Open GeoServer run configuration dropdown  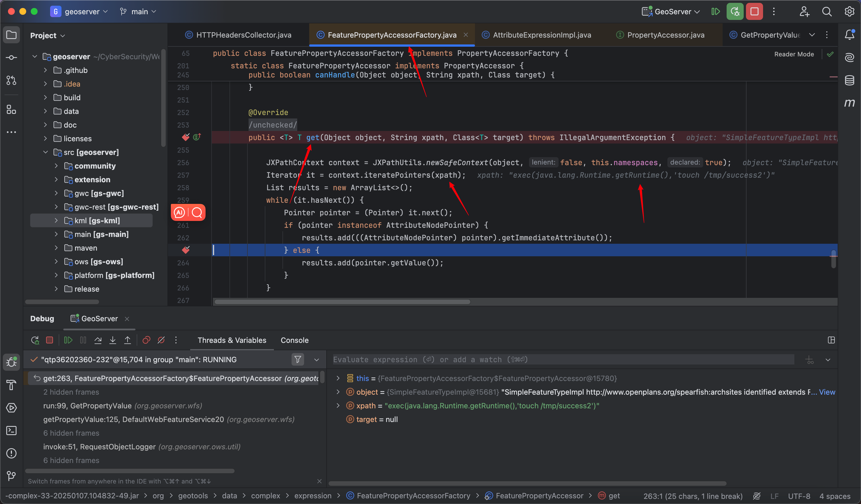(671, 12)
